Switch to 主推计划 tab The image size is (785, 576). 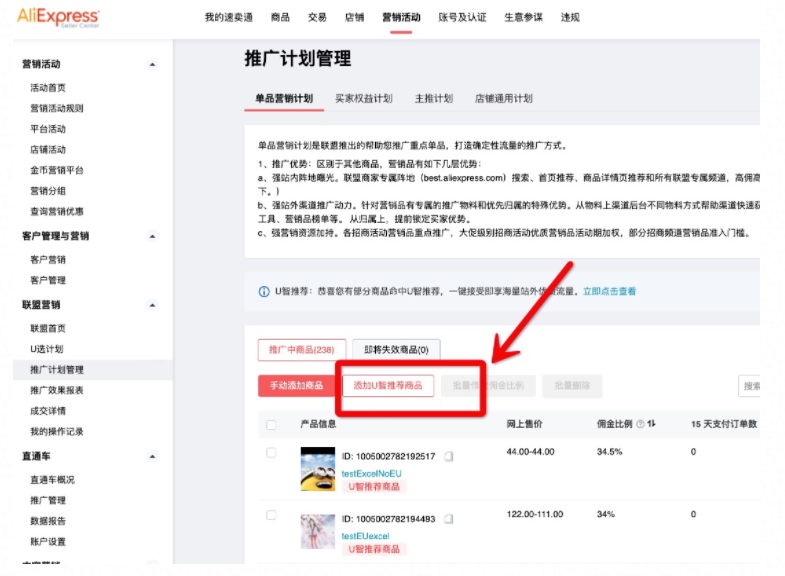(x=434, y=99)
